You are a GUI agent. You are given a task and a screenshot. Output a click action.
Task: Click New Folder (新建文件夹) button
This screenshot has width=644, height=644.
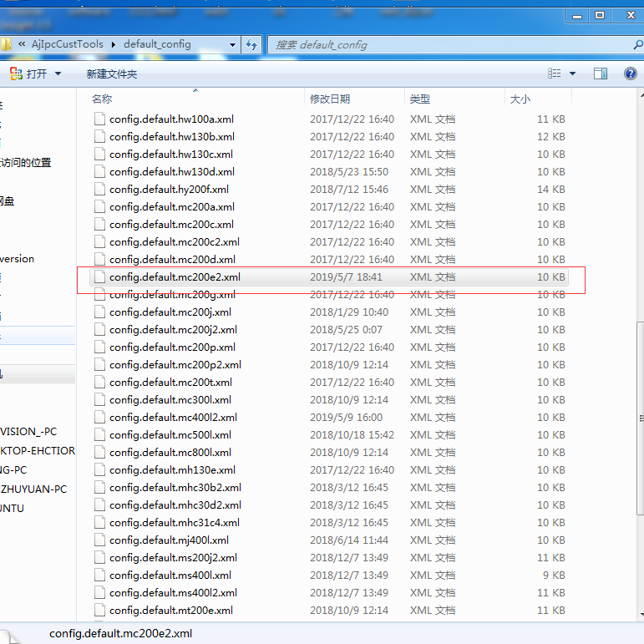pos(111,74)
